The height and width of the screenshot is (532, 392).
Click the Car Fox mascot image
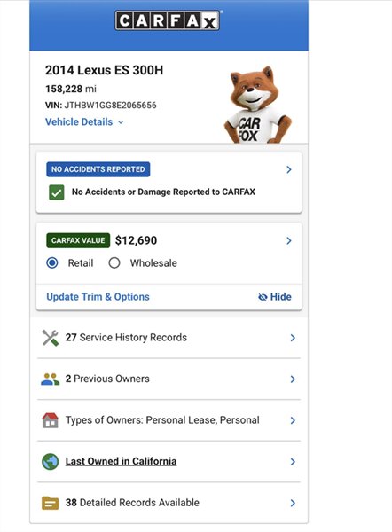point(258,105)
